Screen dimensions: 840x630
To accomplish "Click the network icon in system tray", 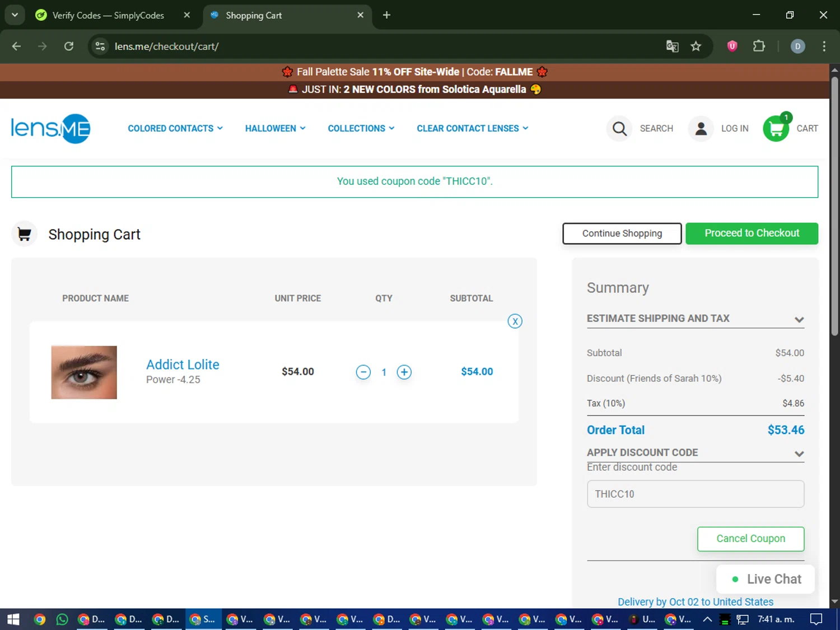I will click(743, 619).
